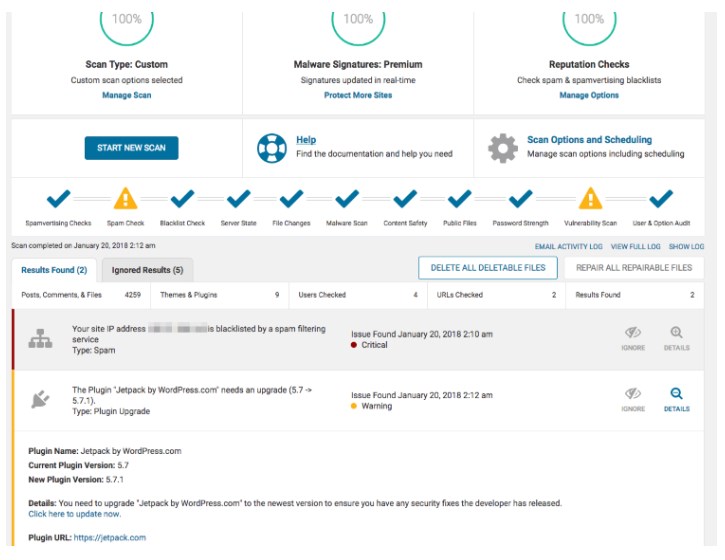Click the Malware Scan checkmark icon
This screenshot has width=725, height=560.
pyautogui.click(x=346, y=198)
